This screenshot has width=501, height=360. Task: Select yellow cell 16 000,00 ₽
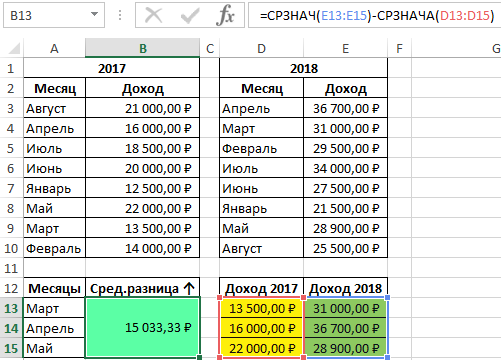[x=262, y=328]
